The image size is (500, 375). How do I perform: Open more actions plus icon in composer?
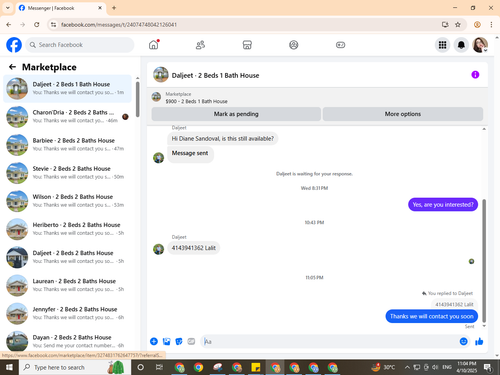tap(154, 341)
